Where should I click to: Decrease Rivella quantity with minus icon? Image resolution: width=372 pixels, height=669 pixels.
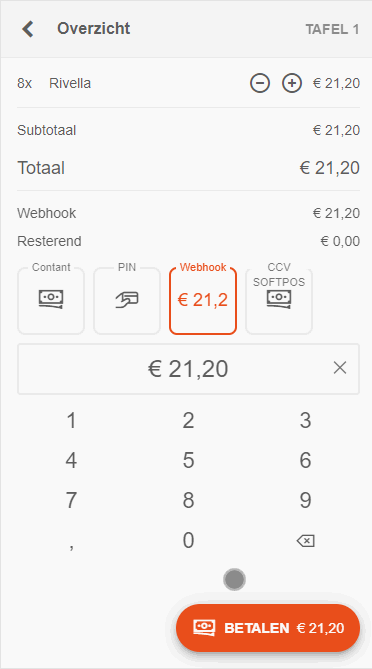tap(260, 83)
